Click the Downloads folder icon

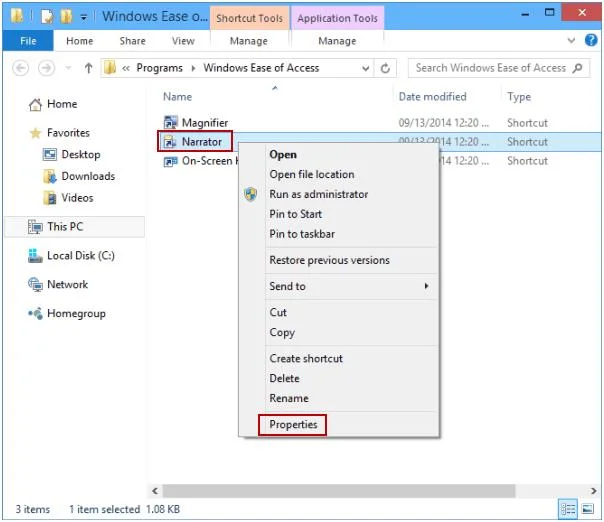50,176
